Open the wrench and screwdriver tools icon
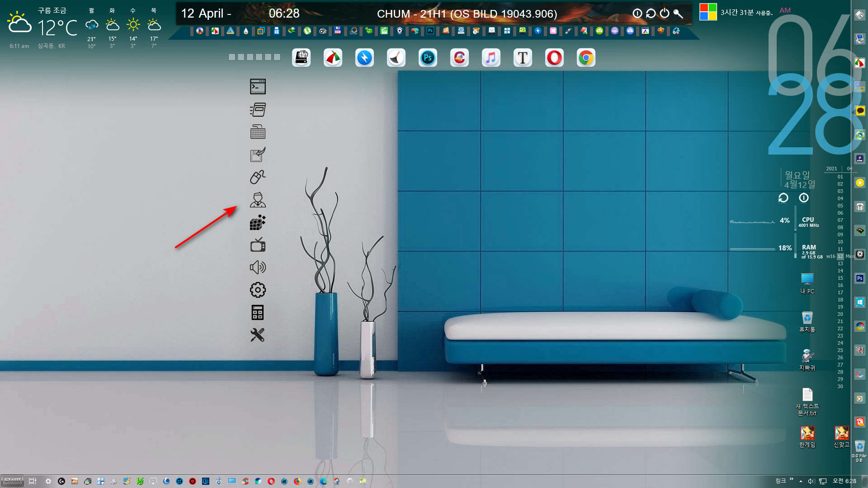The width and height of the screenshot is (868, 488). [x=258, y=335]
